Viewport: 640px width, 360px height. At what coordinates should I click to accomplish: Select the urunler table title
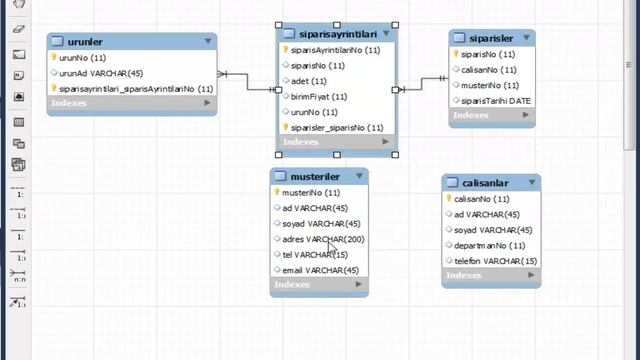[x=85, y=42]
